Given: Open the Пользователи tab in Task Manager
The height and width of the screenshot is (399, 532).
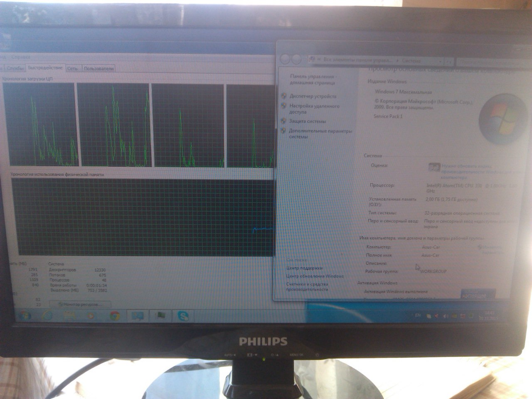Looking at the screenshot, I should 99,69.
